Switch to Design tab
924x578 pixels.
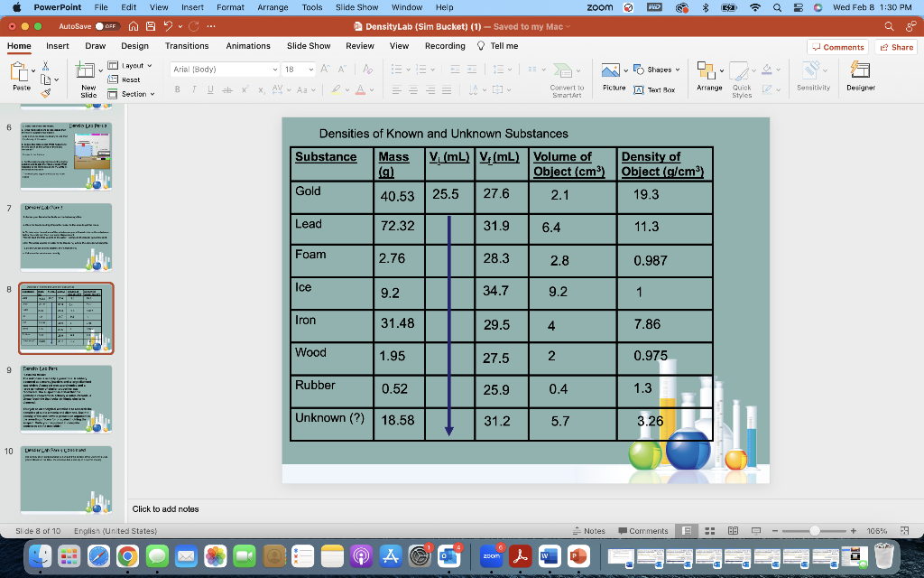[x=135, y=46]
